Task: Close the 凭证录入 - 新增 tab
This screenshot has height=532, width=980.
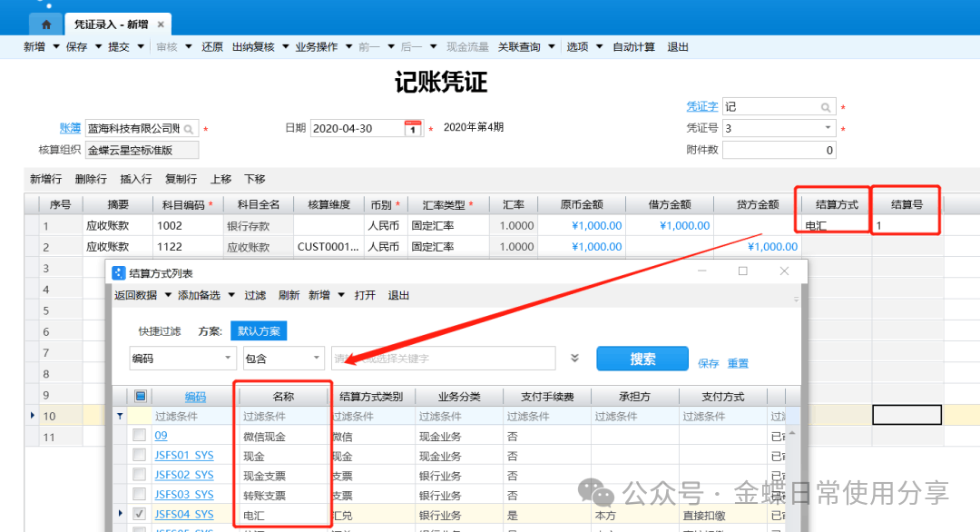Action: 161,25
